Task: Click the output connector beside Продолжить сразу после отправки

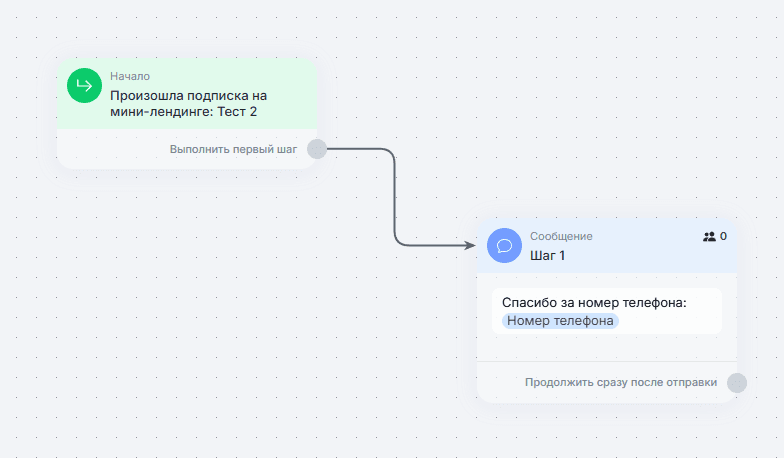Action: pyautogui.click(x=737, y=383)
